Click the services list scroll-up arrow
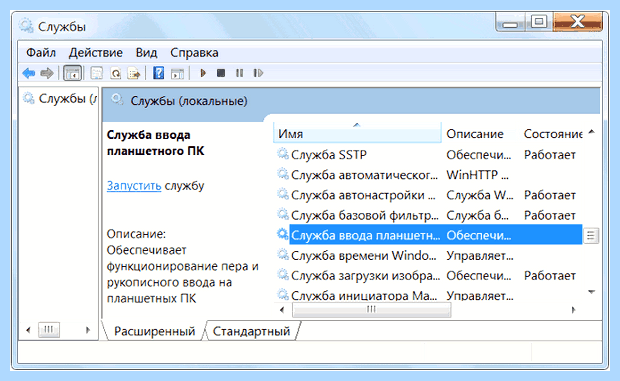This screenshot has width=620, height=381. 592,132
